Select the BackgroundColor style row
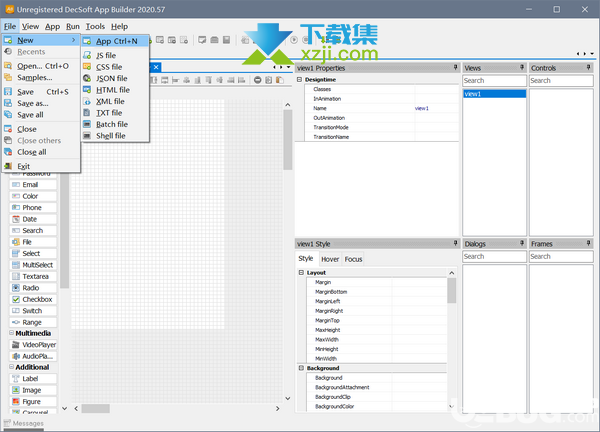This screenshot has width=600, height=432. coord(377,406)
